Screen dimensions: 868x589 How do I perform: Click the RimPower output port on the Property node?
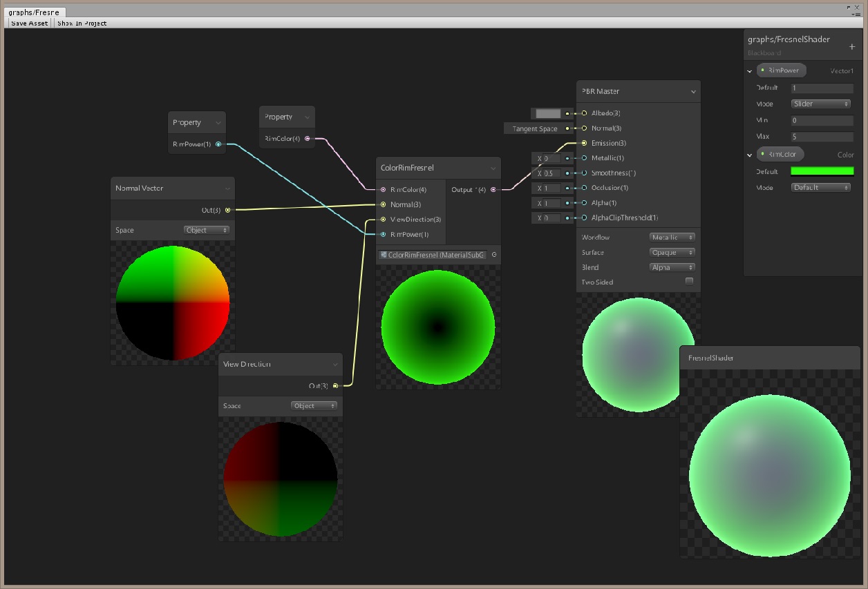[218, 145]
